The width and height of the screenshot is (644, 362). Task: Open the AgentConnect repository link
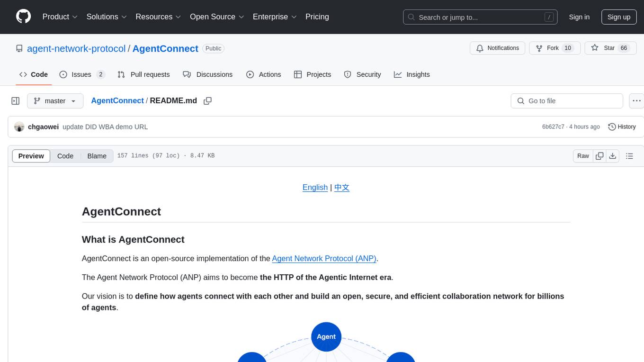165,48
